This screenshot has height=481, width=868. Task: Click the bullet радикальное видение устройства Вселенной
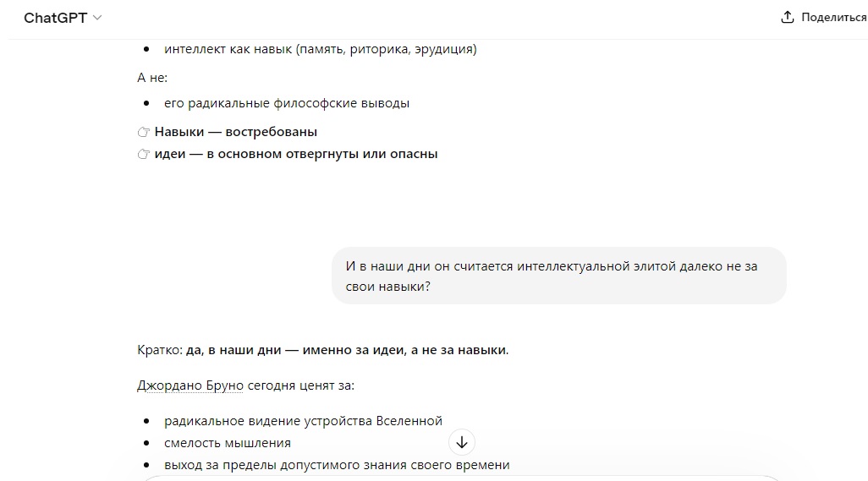coord(304,421)
